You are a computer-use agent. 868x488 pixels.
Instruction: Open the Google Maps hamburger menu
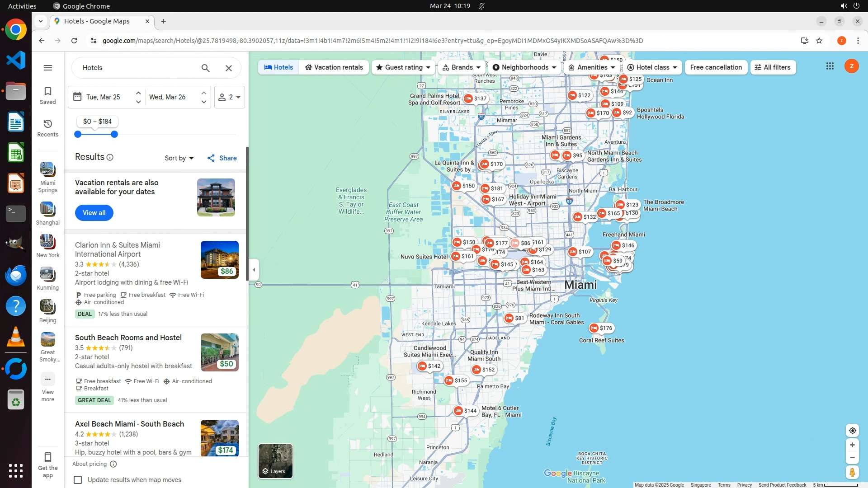click(x=48, y=68)
